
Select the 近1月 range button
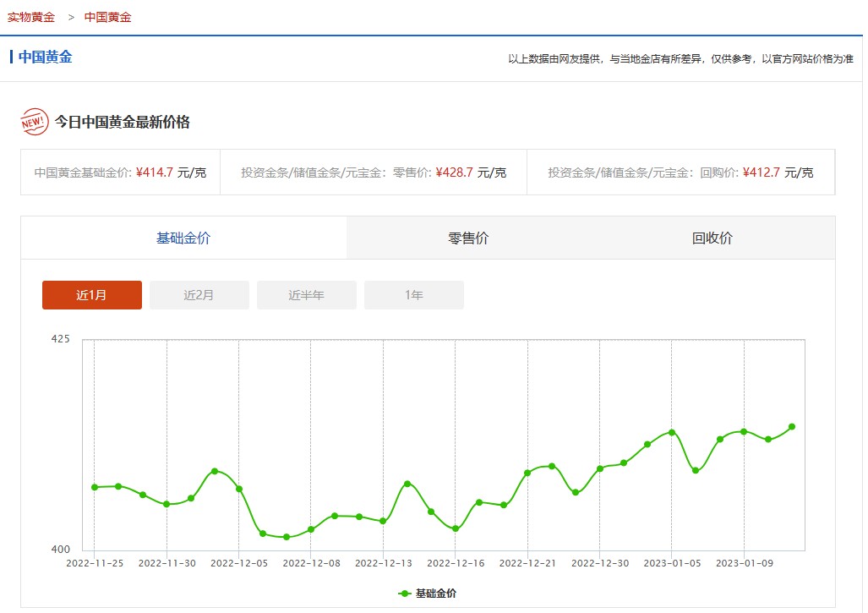[x=92, y=295]
